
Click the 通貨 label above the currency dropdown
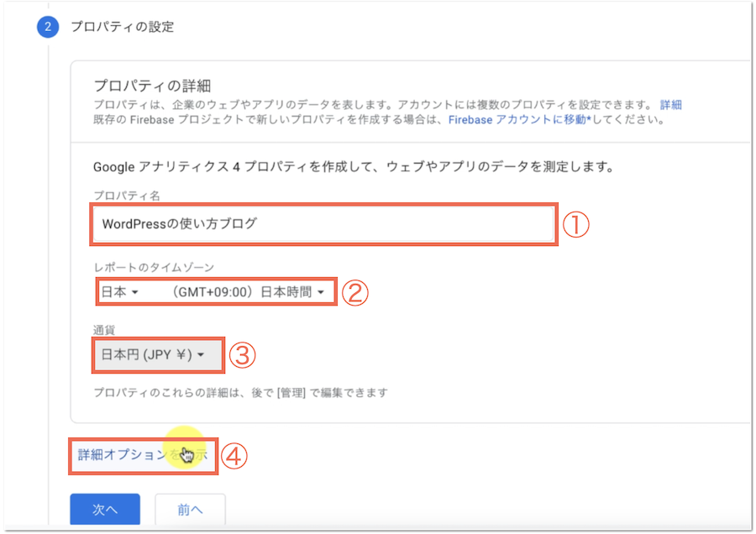pos(104,331)
